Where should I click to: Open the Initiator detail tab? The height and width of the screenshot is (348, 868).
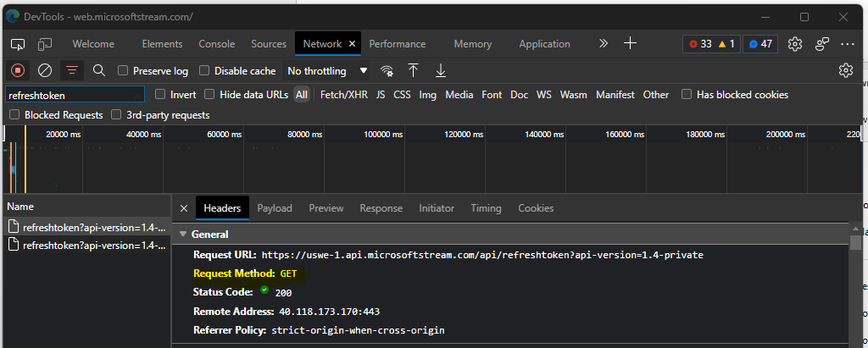tap(437, 208)
